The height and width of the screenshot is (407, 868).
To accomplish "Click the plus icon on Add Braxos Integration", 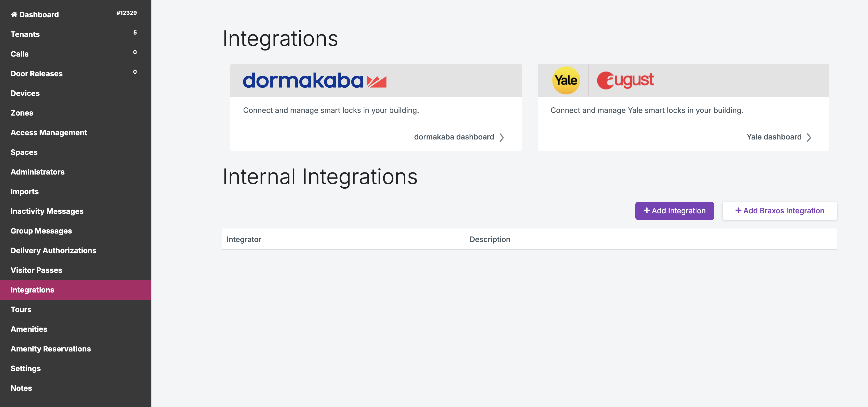I will pyautogui.click(x=738, y=211).
